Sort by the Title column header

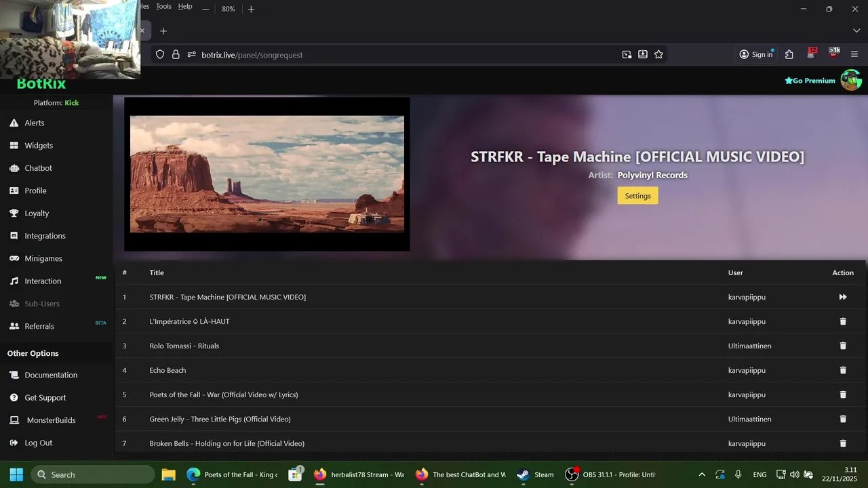pos(157,272)
